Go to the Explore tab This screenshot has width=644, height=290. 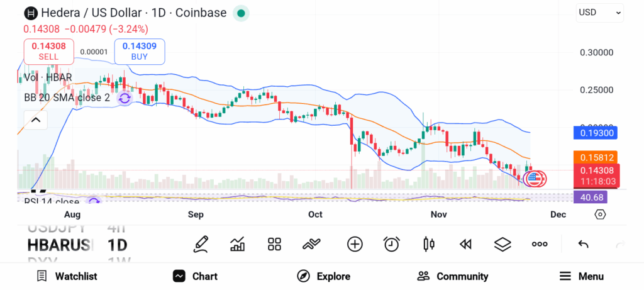click(324, 276)
